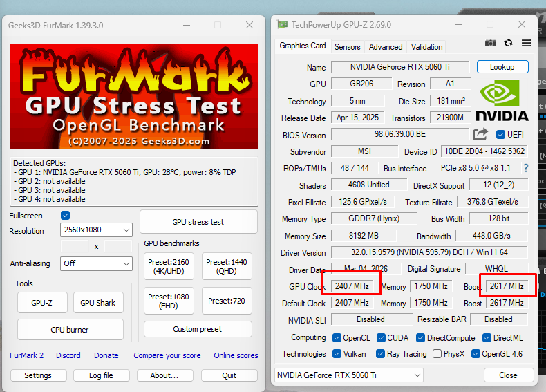This screenshot has height=392, width=546.
Task: Click the Lookup button
Action: coord(502,67)
